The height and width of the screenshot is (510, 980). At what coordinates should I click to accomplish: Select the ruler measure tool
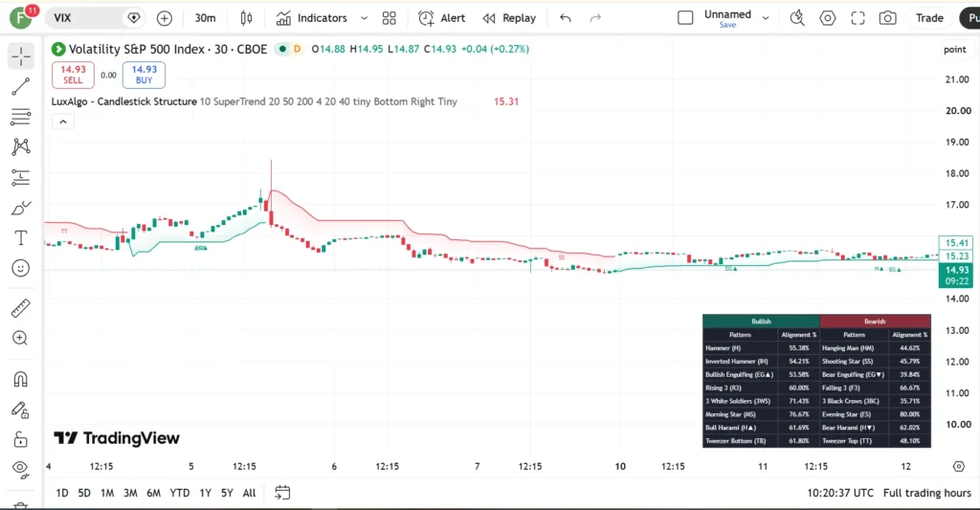21,308
